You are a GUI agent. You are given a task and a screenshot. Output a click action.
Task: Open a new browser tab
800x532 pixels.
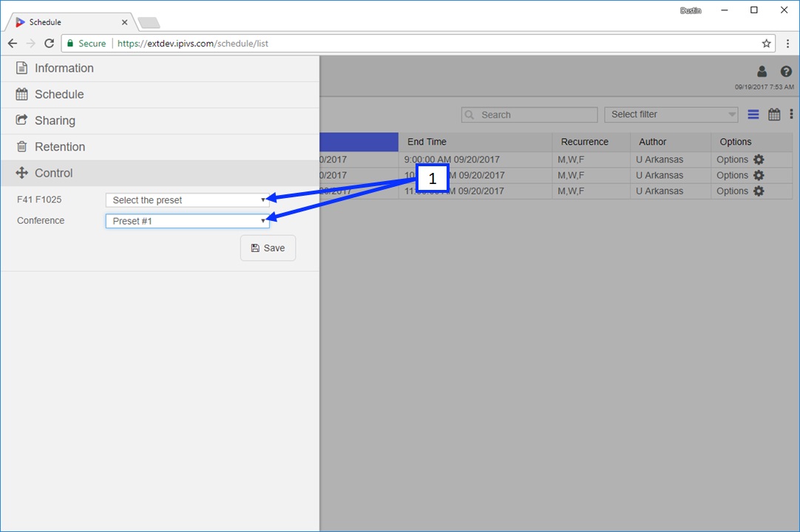[149, 22]
